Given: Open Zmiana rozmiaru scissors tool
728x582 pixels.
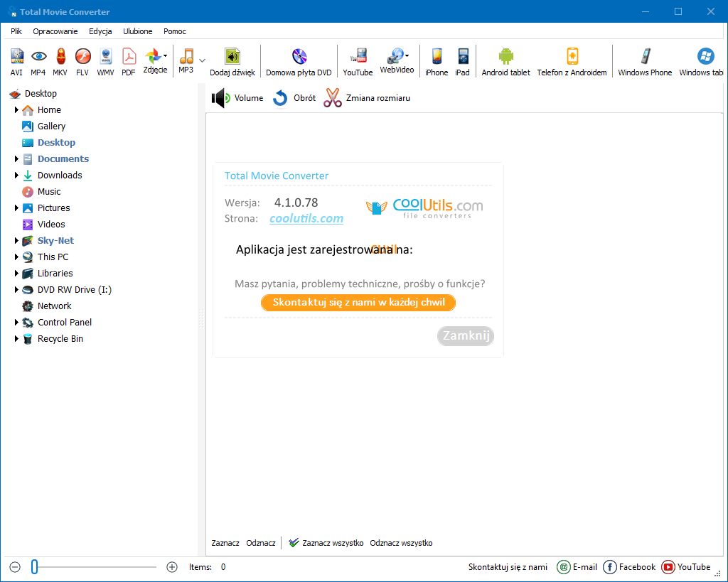Looking at the screenshot, I should pyautogui.click(x=367, y=98).
